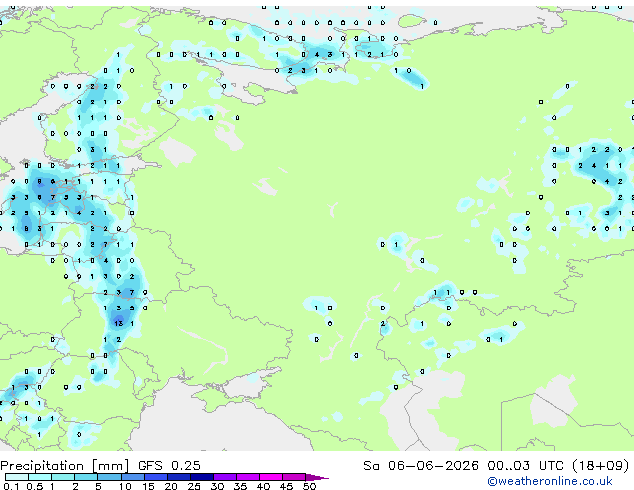Click the legend tick label '0.1'
The width and height of the screenshot is (634, 490).
11,486
